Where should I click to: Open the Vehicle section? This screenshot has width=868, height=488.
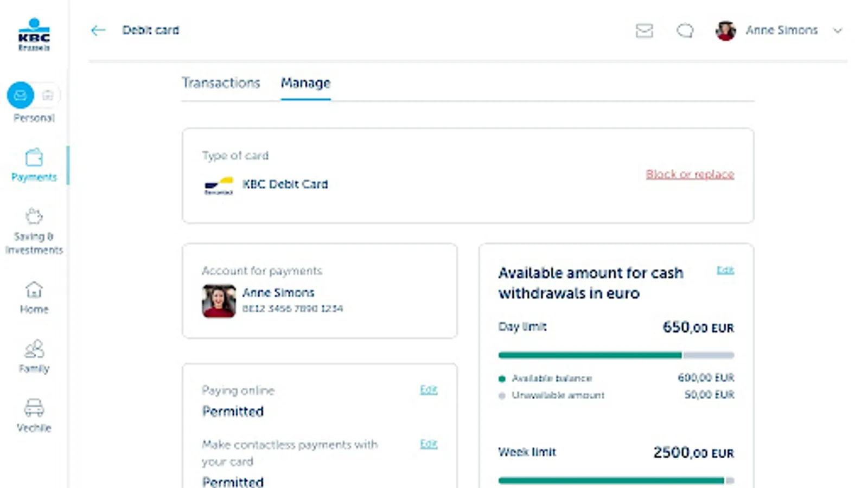pyautogui.click(x=34, y=415)
